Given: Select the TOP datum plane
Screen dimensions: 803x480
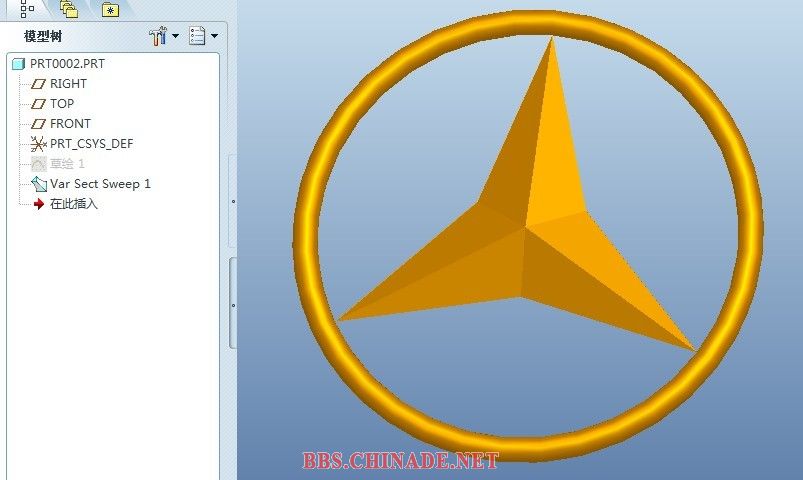Looking at the screenshot, I should (62, 103).
